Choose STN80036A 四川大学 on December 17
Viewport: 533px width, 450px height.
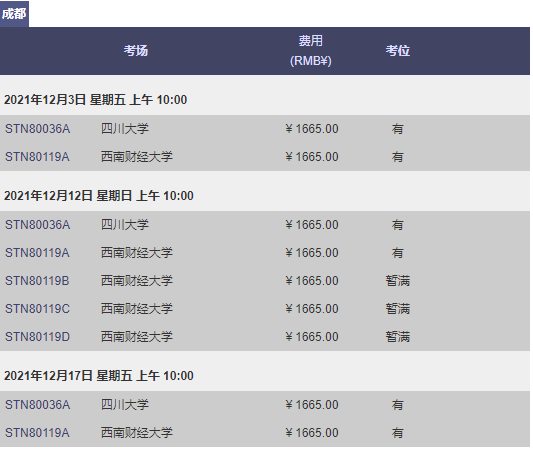click(x=265, y=405)
